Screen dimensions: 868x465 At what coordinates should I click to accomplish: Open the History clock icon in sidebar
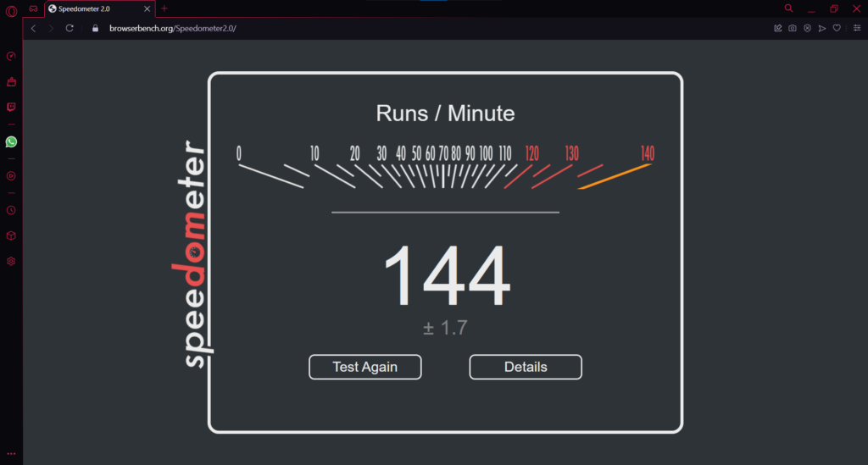11,210
